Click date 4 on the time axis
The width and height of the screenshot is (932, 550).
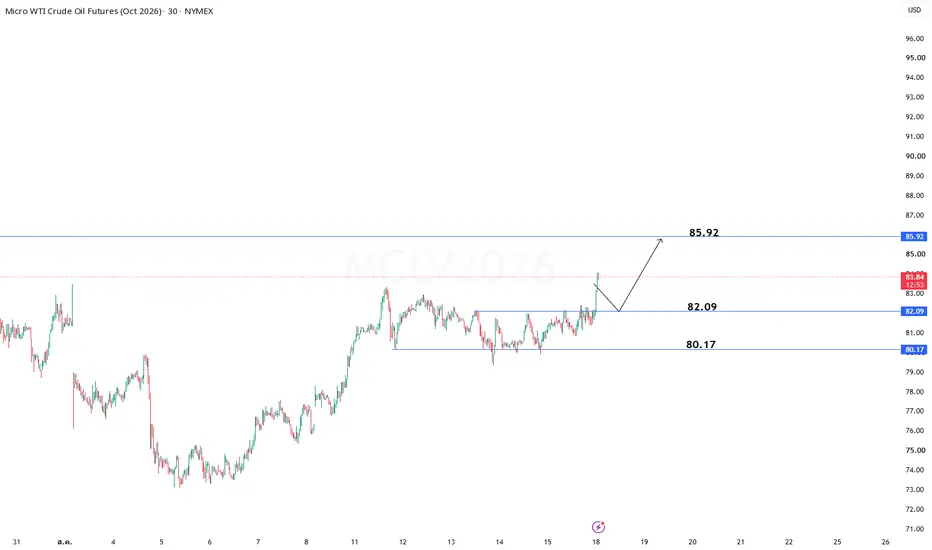pos(113,542)
